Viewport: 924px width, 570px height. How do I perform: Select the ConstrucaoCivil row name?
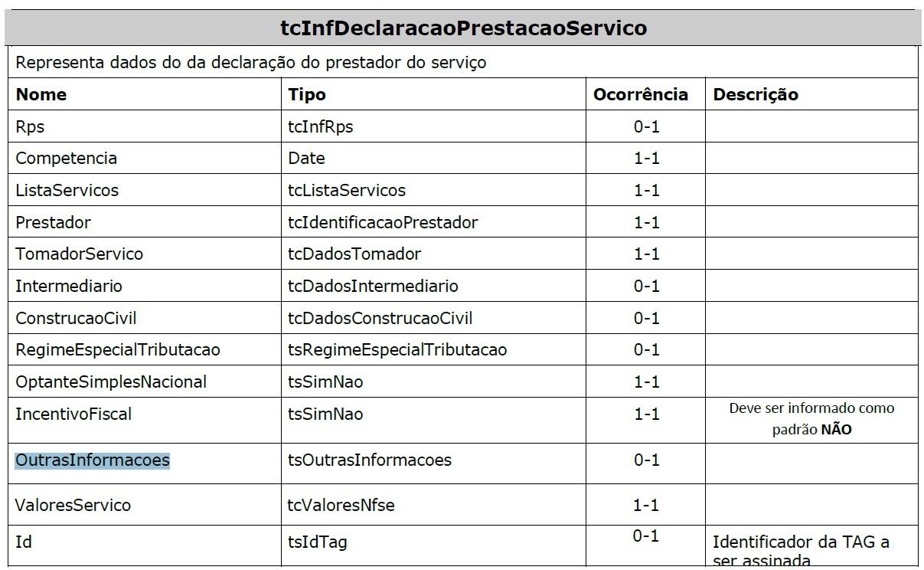click(76, 318)
